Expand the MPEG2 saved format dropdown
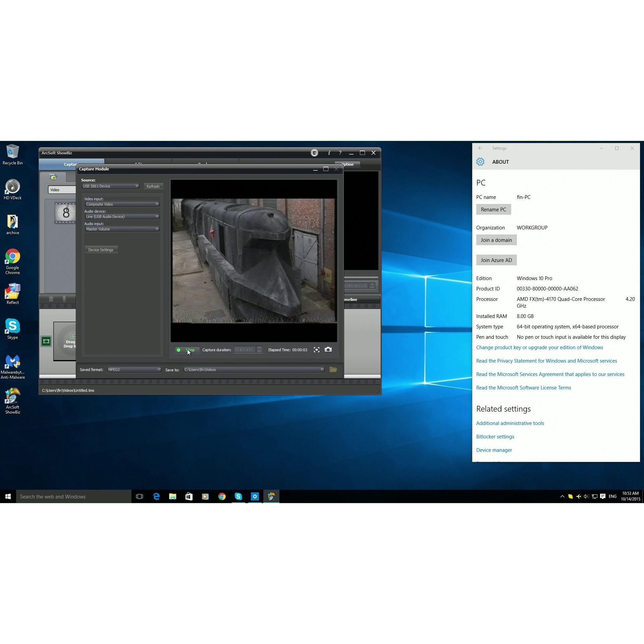This screenshot has width=644, height=644. (x=134, y=369)
